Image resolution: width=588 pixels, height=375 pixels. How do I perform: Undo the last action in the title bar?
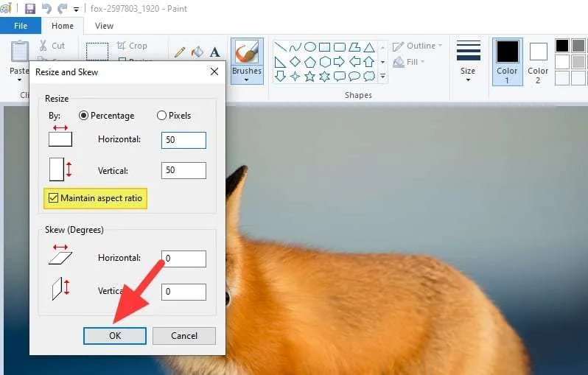tap(46, 8)
